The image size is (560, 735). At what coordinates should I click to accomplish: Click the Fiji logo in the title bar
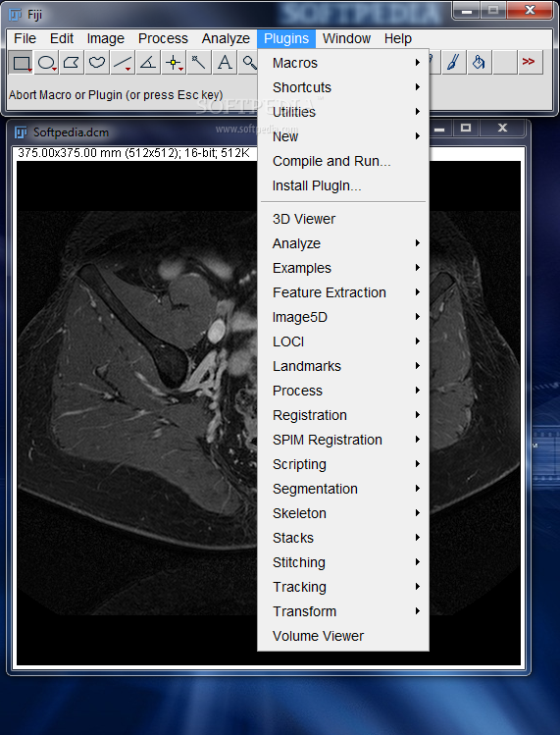16,15
